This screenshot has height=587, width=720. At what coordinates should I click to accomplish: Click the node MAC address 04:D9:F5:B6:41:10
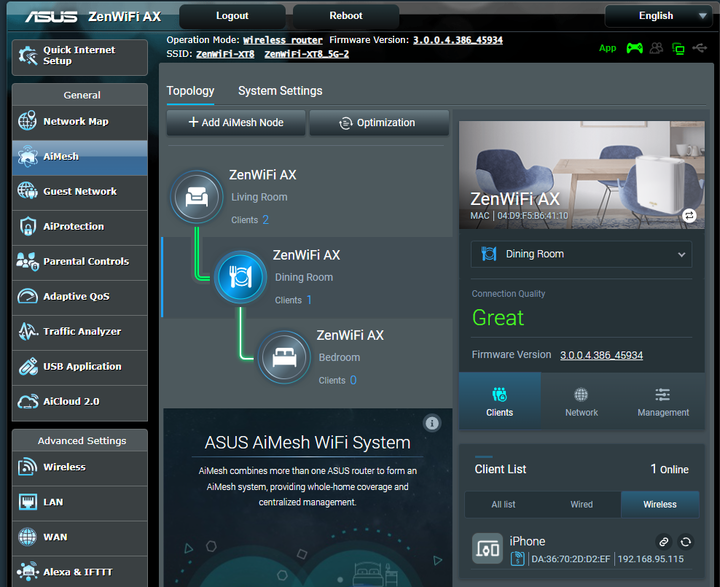pyautogui.click(x=533, y=216)
